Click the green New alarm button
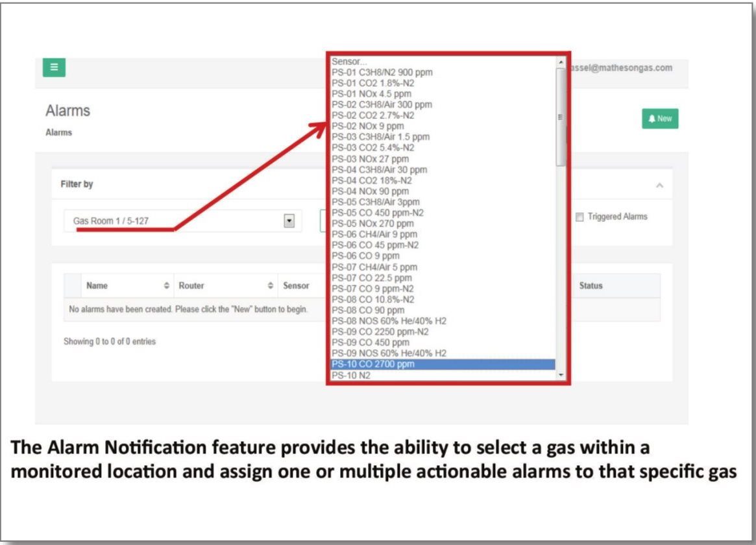Image resolution: width=756 pixels, height=545 pixels. pyautogui.click(x=659, y=119)
